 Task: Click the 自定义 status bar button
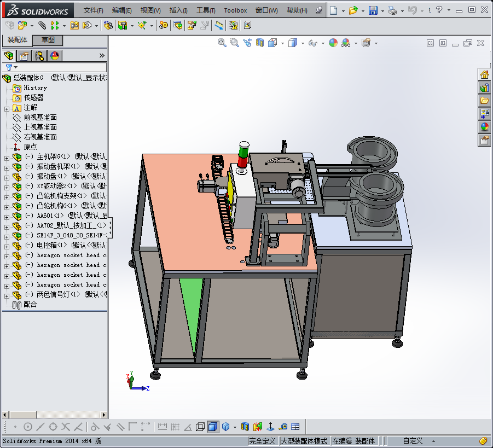pyautogui.click(x=413, y=441)
